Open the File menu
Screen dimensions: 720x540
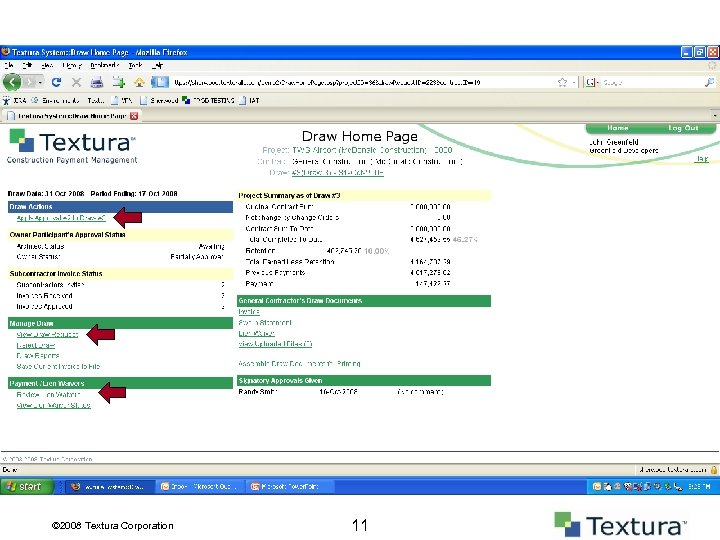pos(9,66)
